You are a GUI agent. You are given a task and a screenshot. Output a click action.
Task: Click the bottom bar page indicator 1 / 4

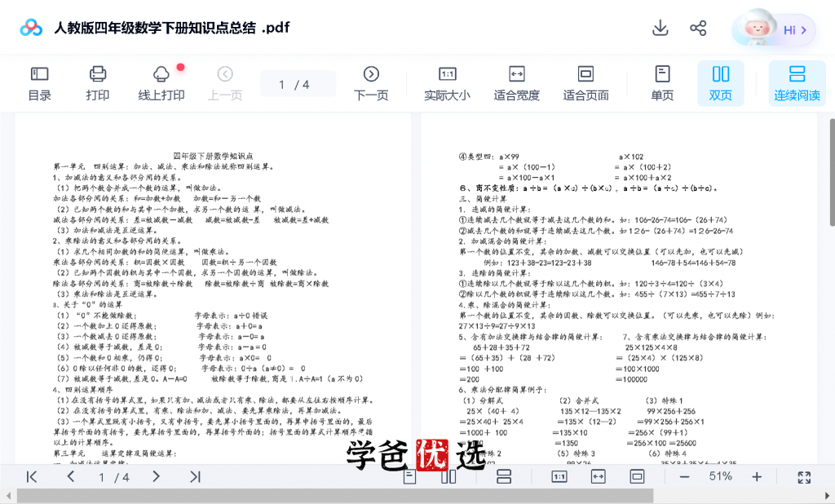tap(113, 477)
